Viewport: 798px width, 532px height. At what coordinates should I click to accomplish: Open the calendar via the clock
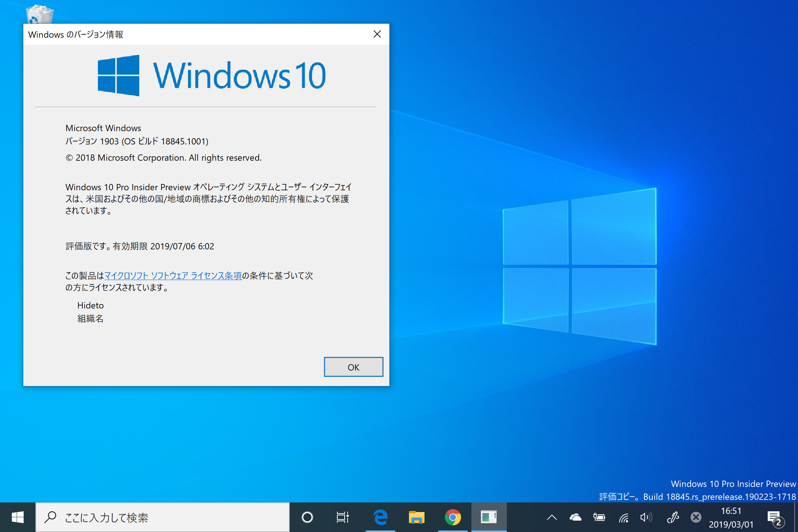point(731,517)
